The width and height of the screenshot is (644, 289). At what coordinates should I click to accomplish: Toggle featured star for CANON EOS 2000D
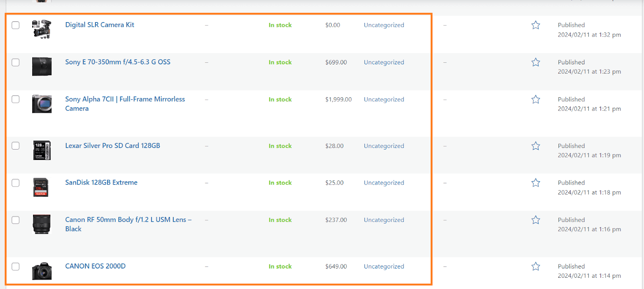535,266
